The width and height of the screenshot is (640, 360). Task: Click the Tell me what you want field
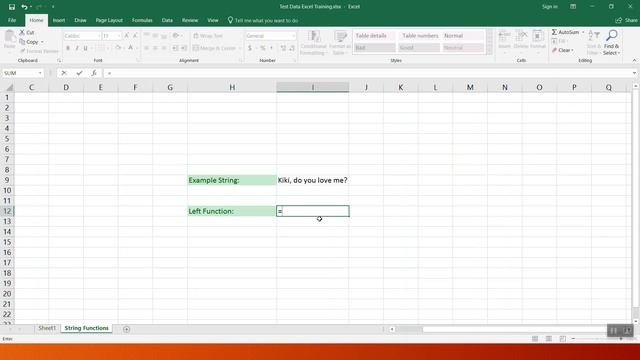[x=266, y=20]
